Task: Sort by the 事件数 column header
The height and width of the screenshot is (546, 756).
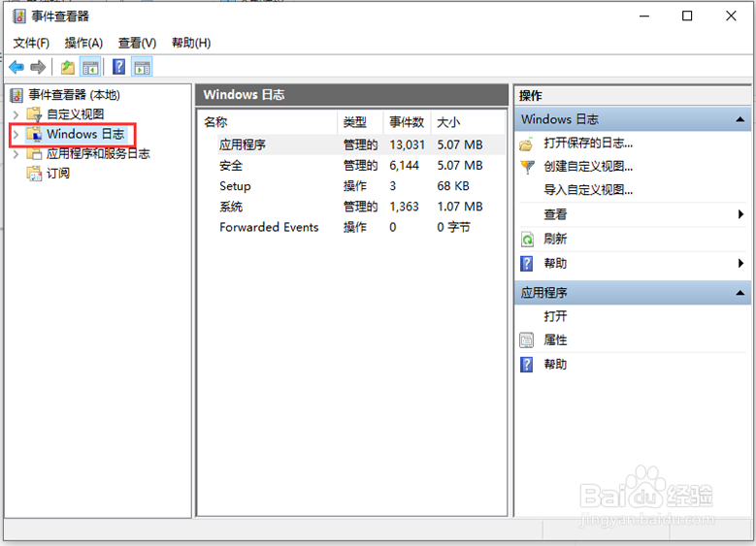Action: (407, 122)
